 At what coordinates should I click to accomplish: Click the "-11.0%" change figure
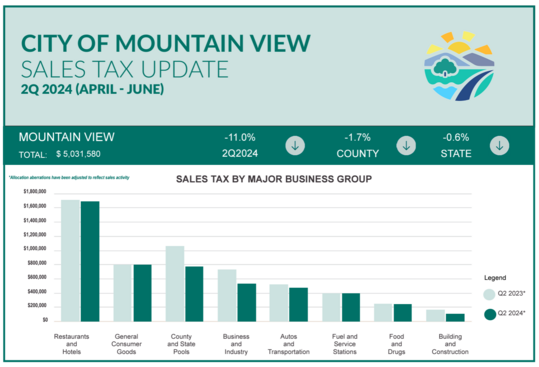(x=240, y=138)
